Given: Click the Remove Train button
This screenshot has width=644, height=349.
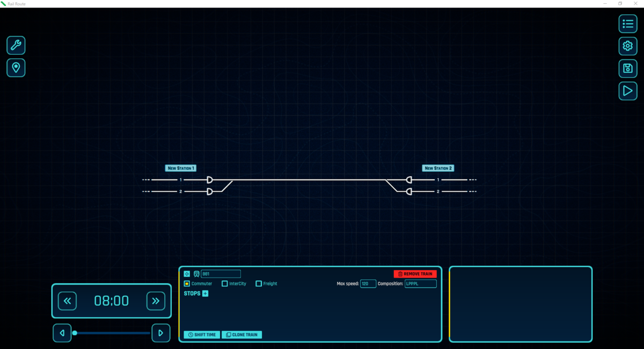Looking at the screenshot, I should [415, 274].
